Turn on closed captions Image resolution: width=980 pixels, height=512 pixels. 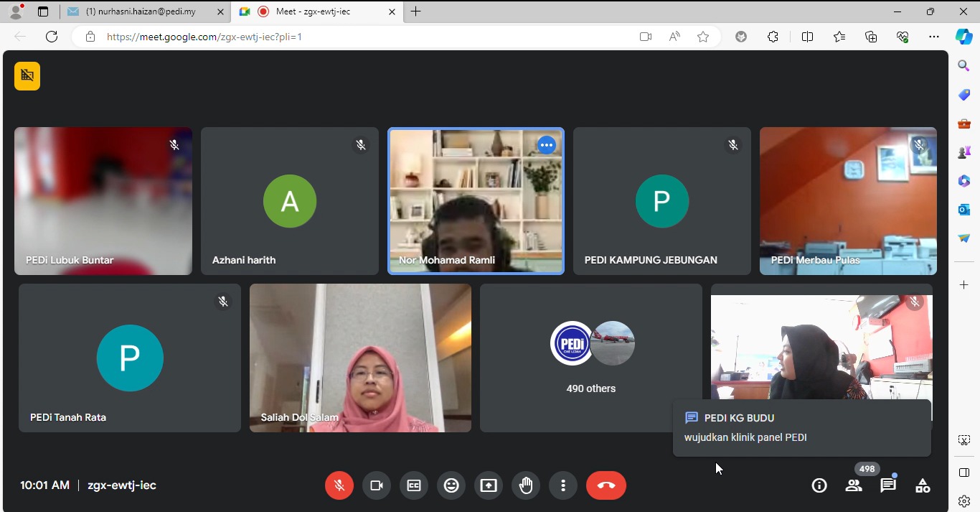[x=414, y=485]
